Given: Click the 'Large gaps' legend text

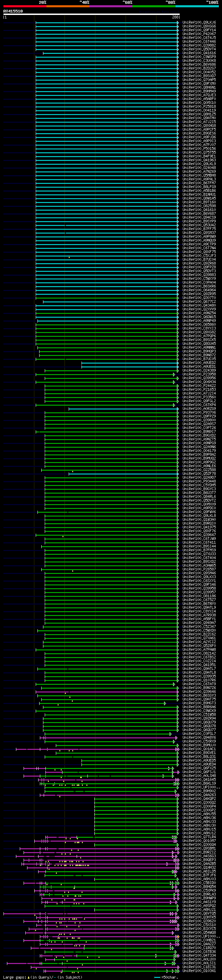Looking at the screenshot, I should pyautogui.click(x=15, y=977).
